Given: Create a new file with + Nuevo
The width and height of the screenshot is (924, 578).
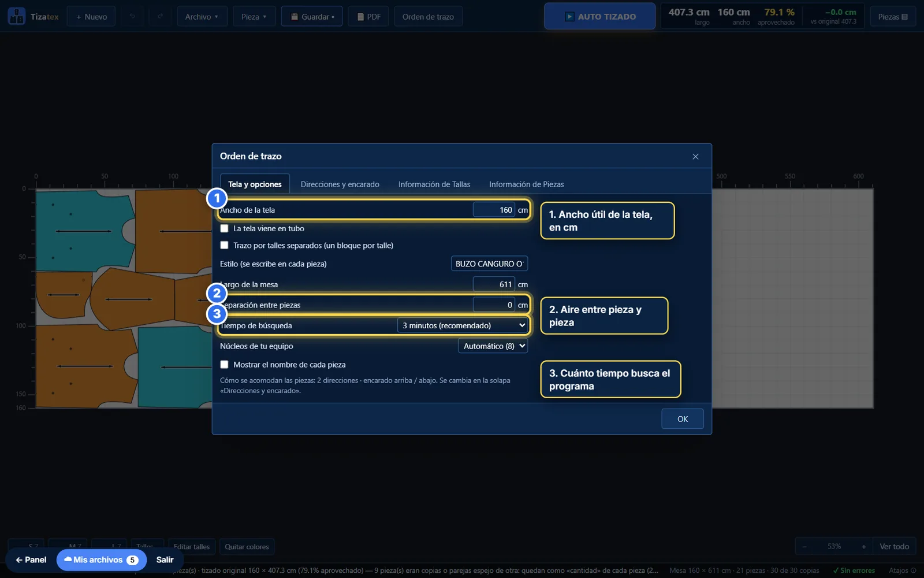Looking at the screenshot, I should click(91, 17).
